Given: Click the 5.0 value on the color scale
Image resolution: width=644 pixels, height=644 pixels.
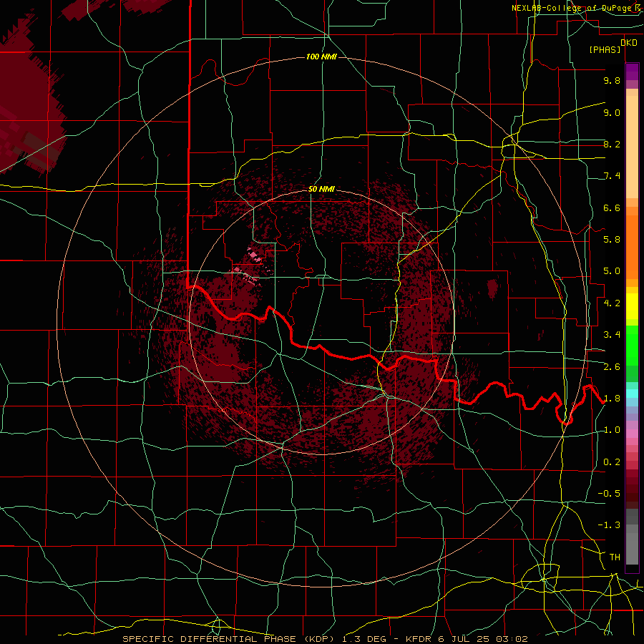Looking at the screenshot, I should pyautogui.click(x=612, y=271).
